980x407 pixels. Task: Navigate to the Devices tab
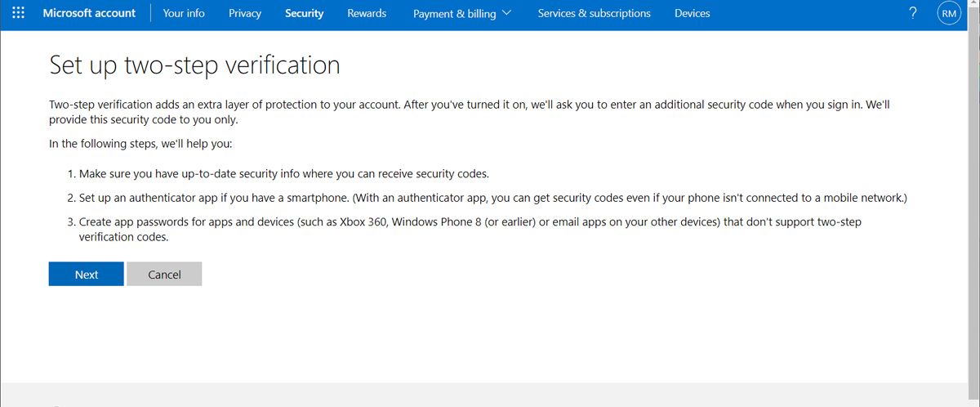point(692,13)
